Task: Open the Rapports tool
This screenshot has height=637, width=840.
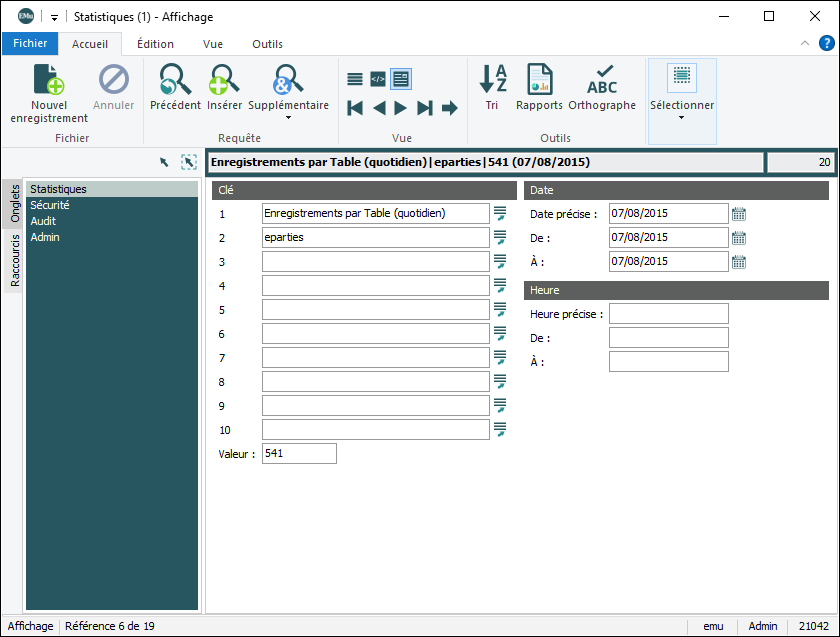Action: (539, 80)
